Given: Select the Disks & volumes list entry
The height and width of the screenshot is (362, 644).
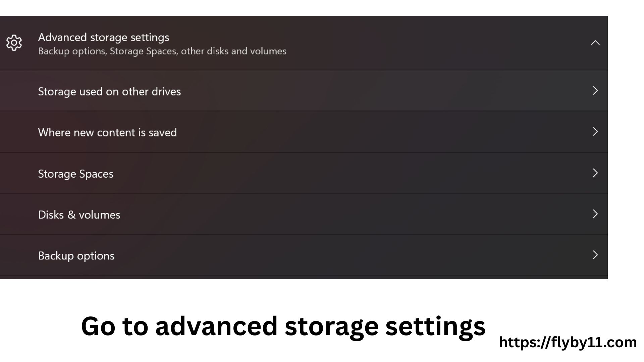Looking at the screenshot, I should pyautogui.click(x=79, y=214).
